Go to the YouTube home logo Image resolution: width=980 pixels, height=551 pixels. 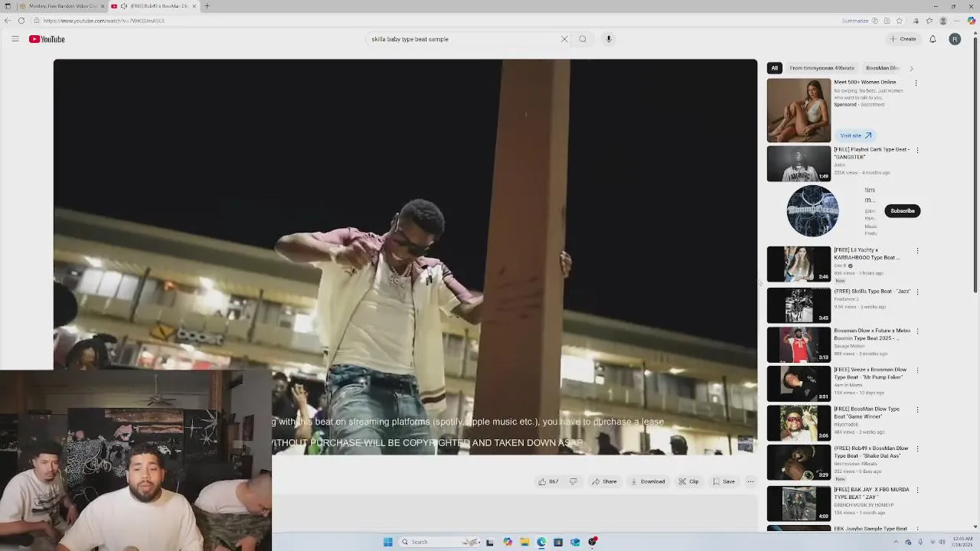[x=47, y=39]
